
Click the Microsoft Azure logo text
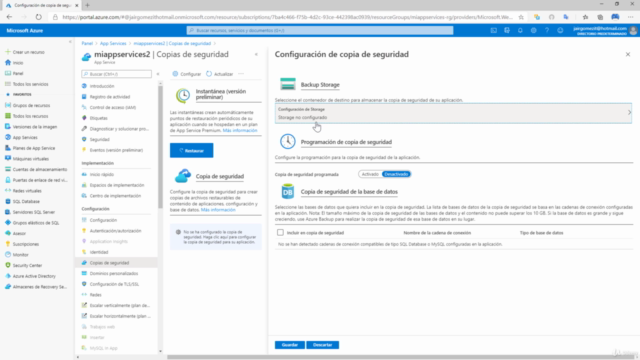(24, 30)
